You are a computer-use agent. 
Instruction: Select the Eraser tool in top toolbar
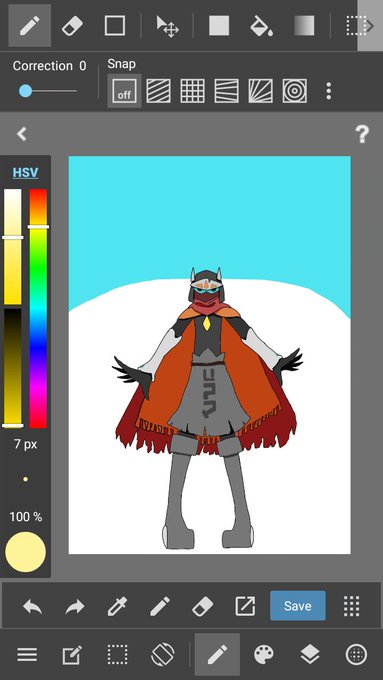pyautogui.click(x=72, y=26)
